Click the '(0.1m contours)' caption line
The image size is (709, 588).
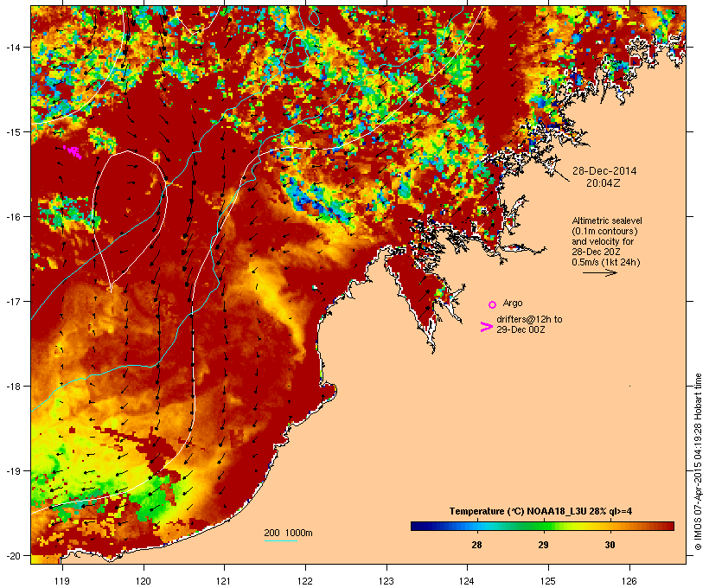[604, 231]
